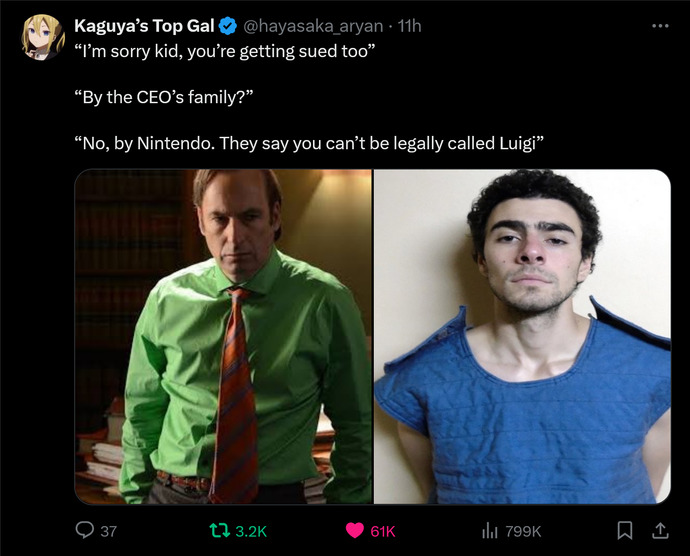Toggle the pink heart like icon

[355, 530]
